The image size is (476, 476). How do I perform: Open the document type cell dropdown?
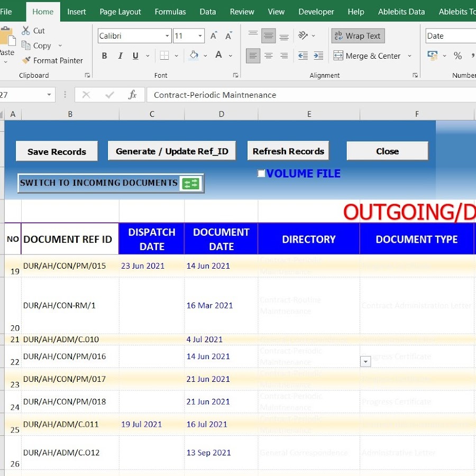365,361
